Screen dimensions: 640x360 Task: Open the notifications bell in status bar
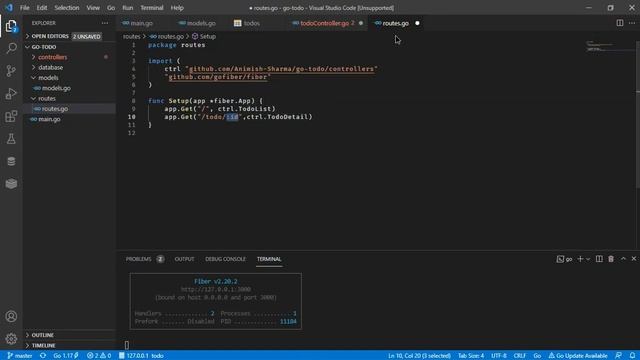[x=632, y=356]
